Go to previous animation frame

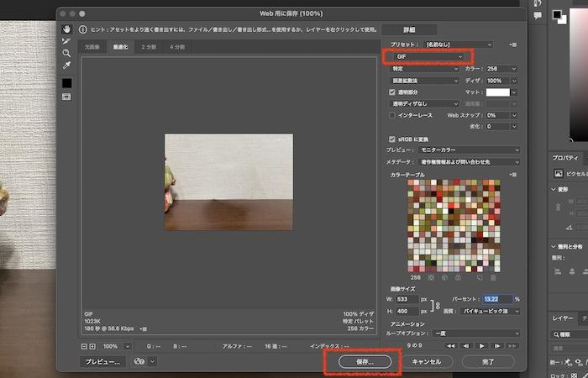466,346
